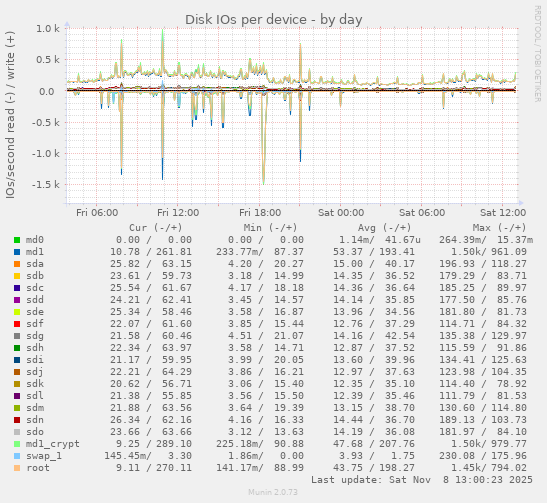
Task: Select the md0 device label
Action: (x=35, y=240)
